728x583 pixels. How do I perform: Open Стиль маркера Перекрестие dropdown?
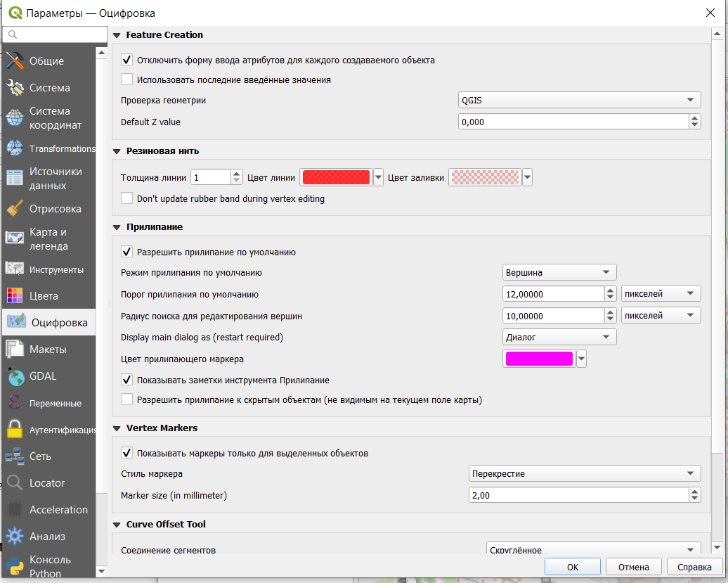point(585,473)
